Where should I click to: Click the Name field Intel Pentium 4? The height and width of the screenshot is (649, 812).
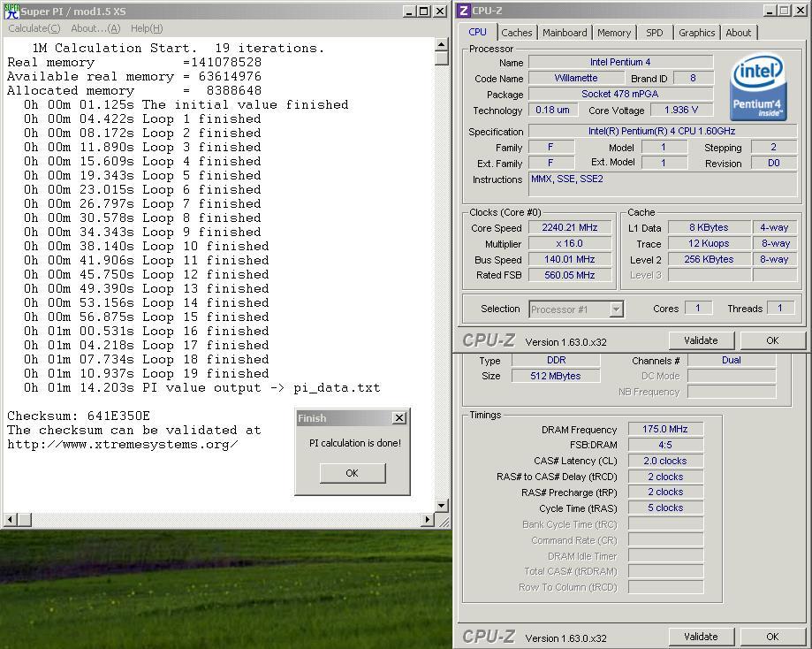click(620, 62)
